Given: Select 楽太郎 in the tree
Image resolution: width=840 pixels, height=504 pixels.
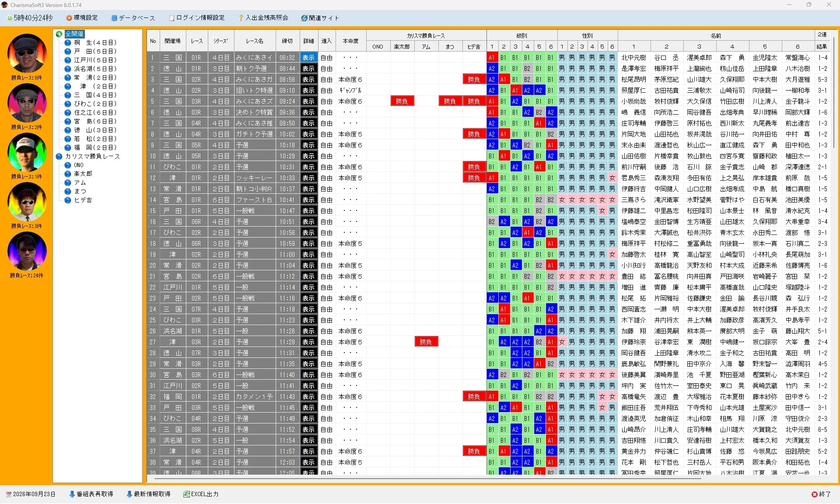Looking at the screenshot, I should coord(83,174).
